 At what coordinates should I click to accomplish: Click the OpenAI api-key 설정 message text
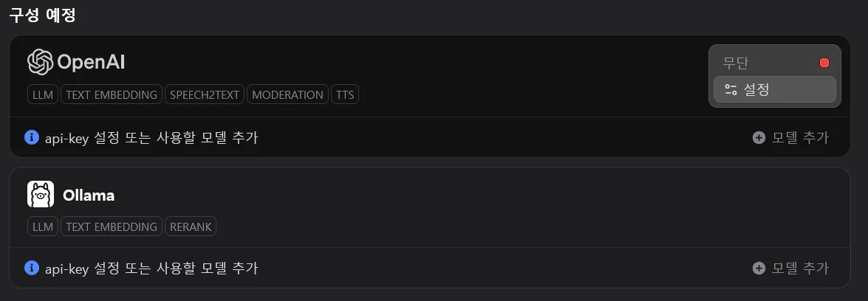[x=151, y=137]
